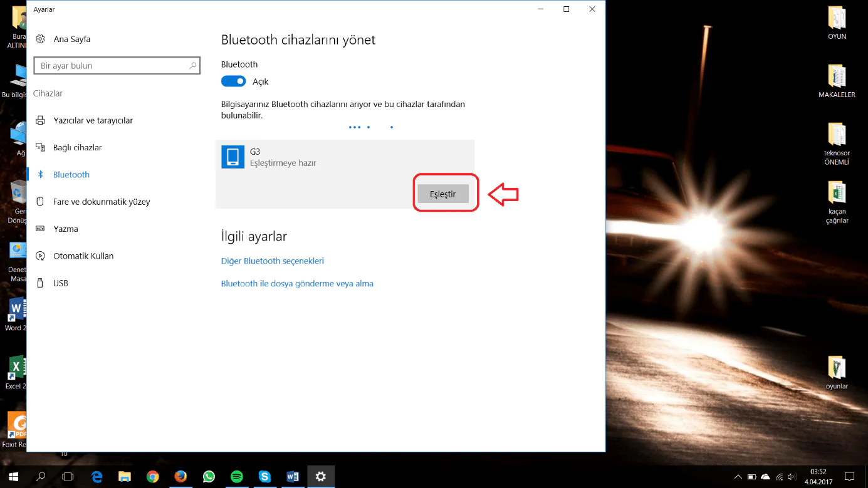Open Yazıcılar ve tarayıcılar section

pos(93,120)
